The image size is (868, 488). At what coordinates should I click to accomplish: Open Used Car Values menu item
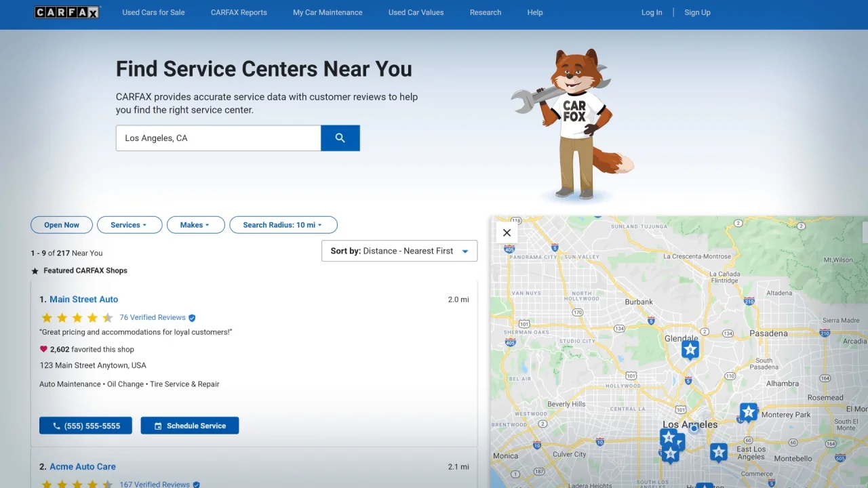416,12
